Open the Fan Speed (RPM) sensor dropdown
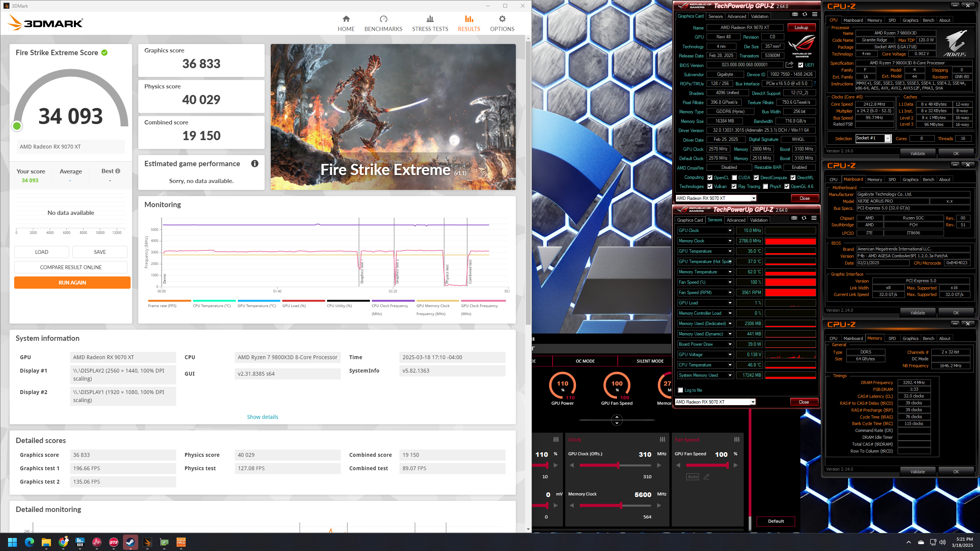 point(730,293)
